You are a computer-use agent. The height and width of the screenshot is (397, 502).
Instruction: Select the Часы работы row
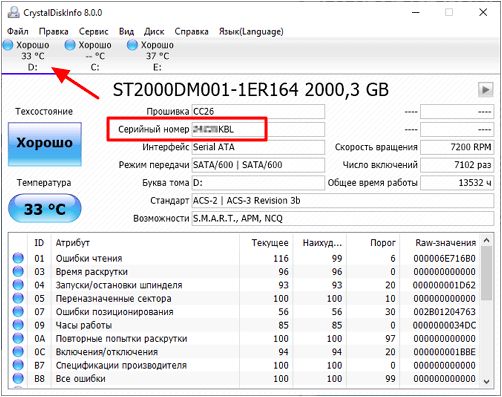(245, 325)
